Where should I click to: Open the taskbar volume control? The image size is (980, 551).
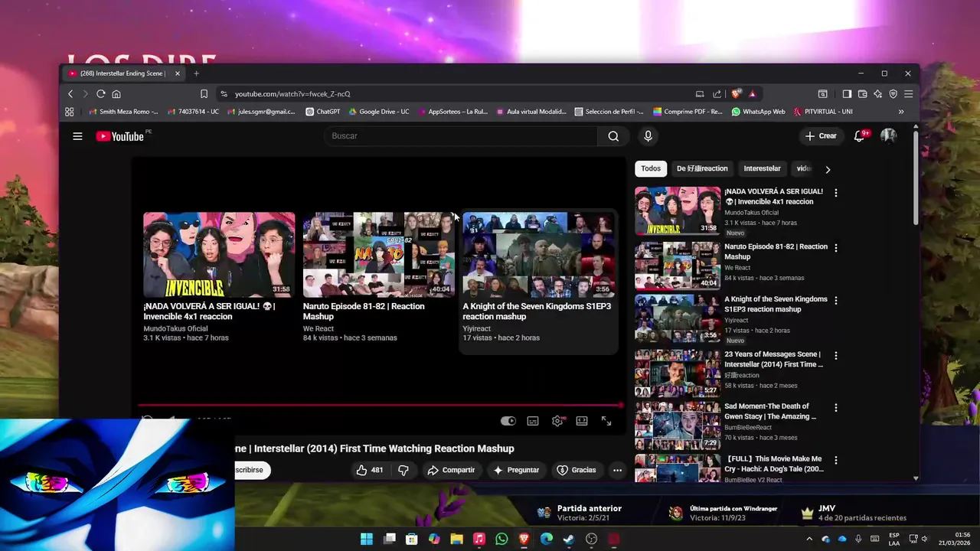(924, 539)
